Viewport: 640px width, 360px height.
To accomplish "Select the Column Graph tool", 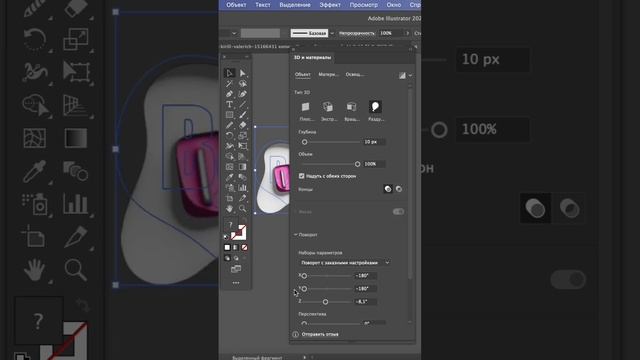I will 242,188.
